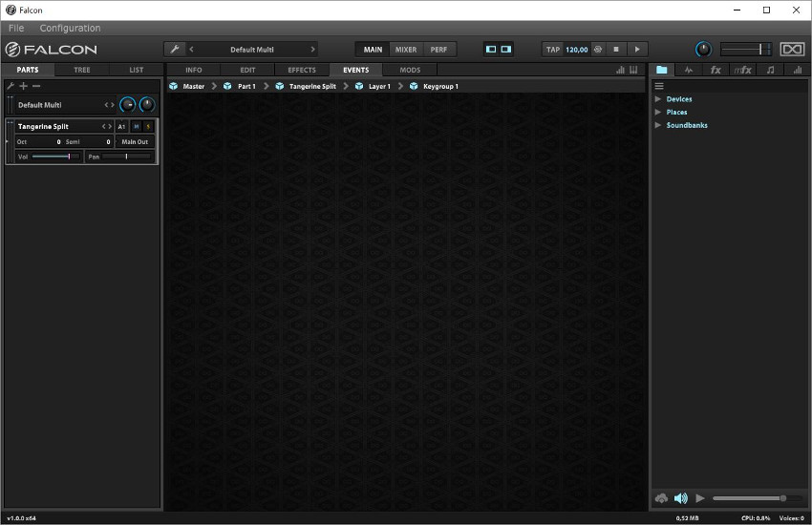Load the previous multi with the left arrow
This screenshot has height=525, width=812.
(192, 49)
